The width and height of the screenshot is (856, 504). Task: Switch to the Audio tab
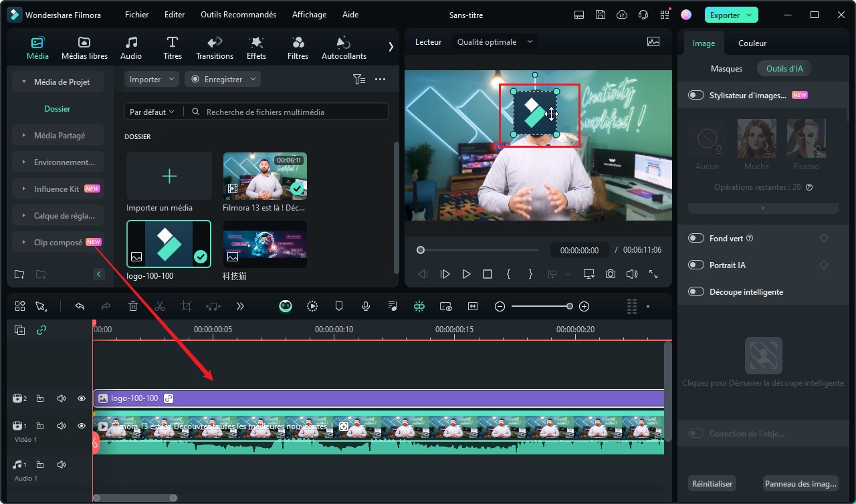coord(131,48)
